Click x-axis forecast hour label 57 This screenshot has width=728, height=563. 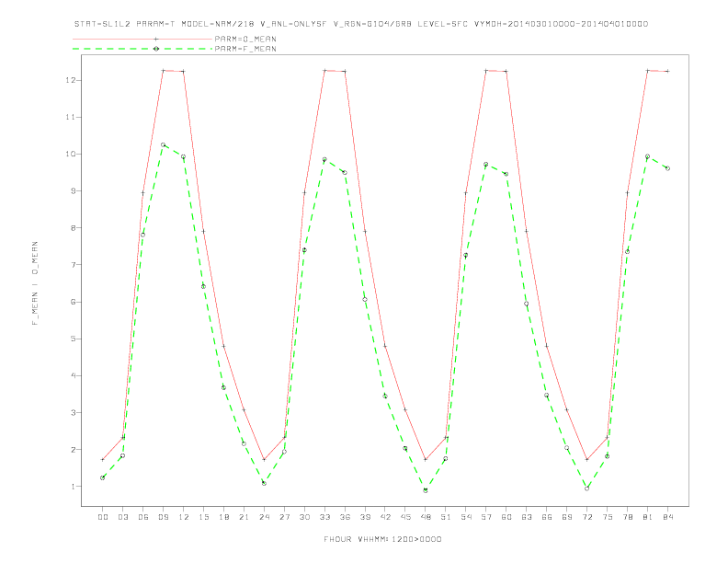click(486, 517)
